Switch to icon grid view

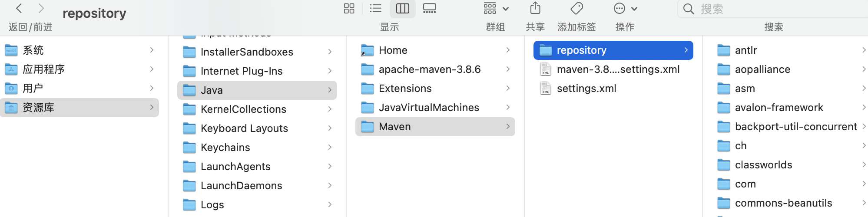coord(349,9)
